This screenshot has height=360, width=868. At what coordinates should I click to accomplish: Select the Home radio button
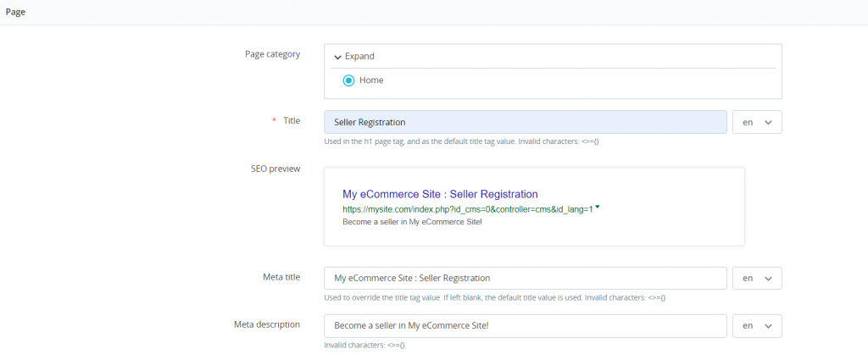tap(348, 80)
